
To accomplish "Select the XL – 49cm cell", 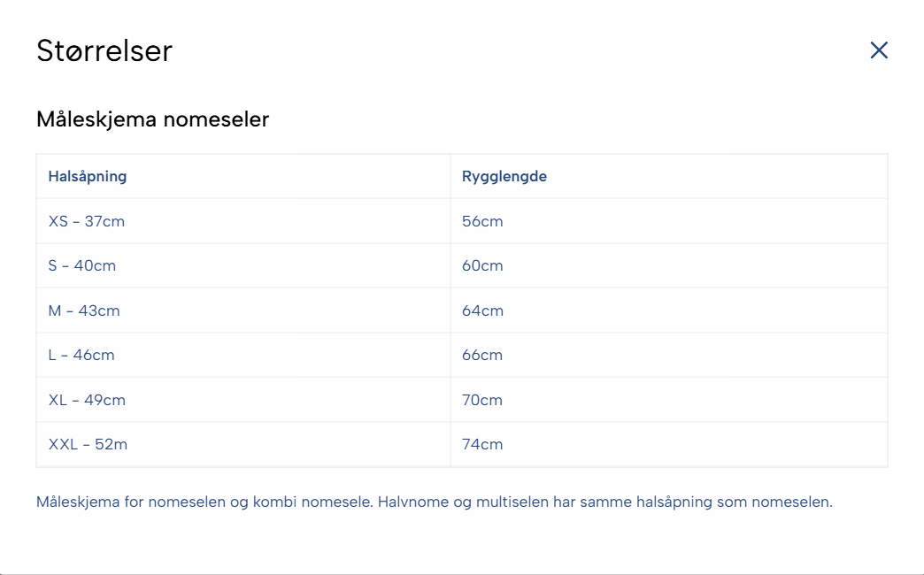I will click(x=87, y=400).
